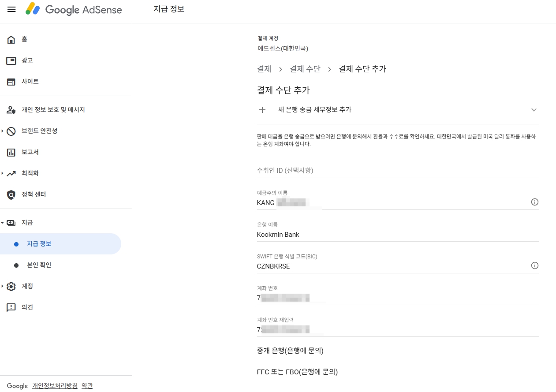Expand the 최적화 sidebar section
Image resolution: width=556 pixels, height=392 pixels.
2,173
